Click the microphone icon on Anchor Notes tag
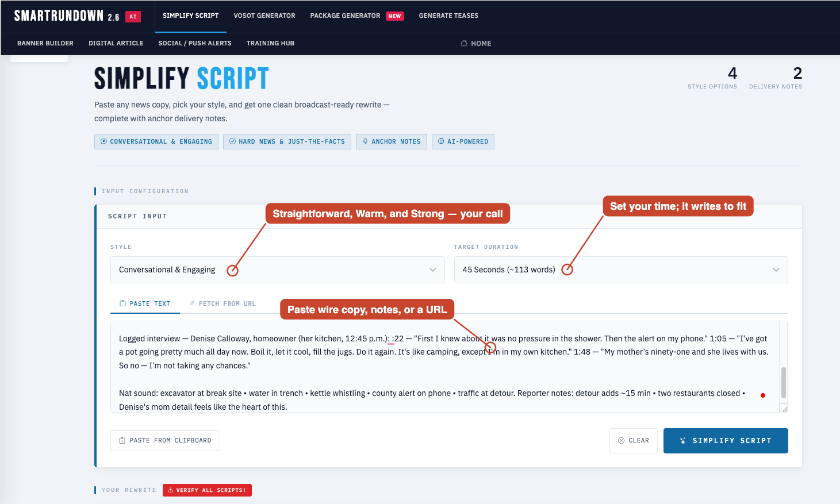The height and width of the screenshot is (504, 840). point(365,141)
